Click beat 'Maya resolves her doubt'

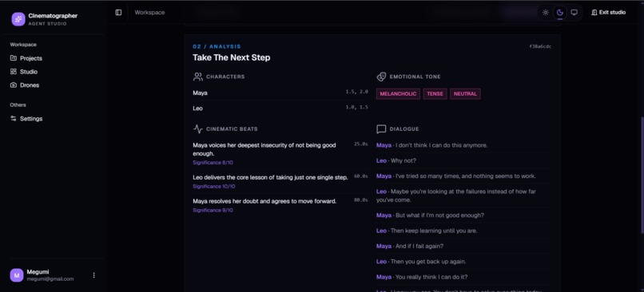(264, 201)
